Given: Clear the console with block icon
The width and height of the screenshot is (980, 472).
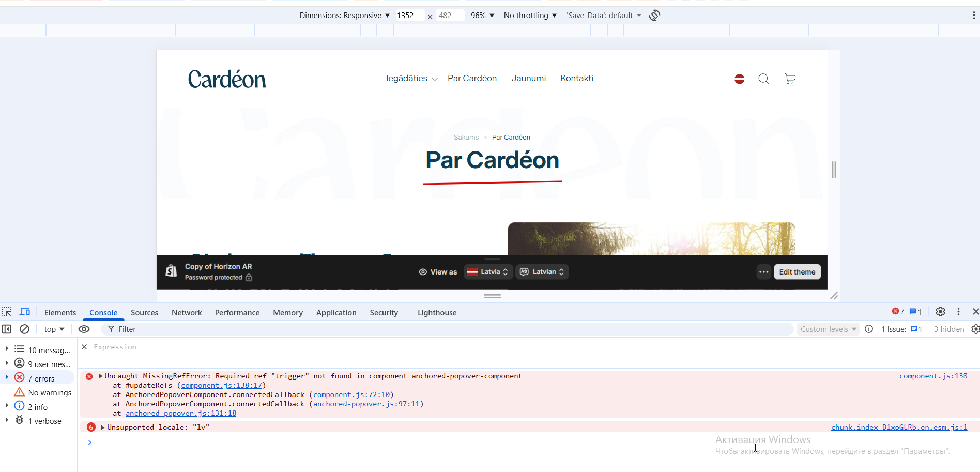Looking at the screenshot, I should (24, 329).
